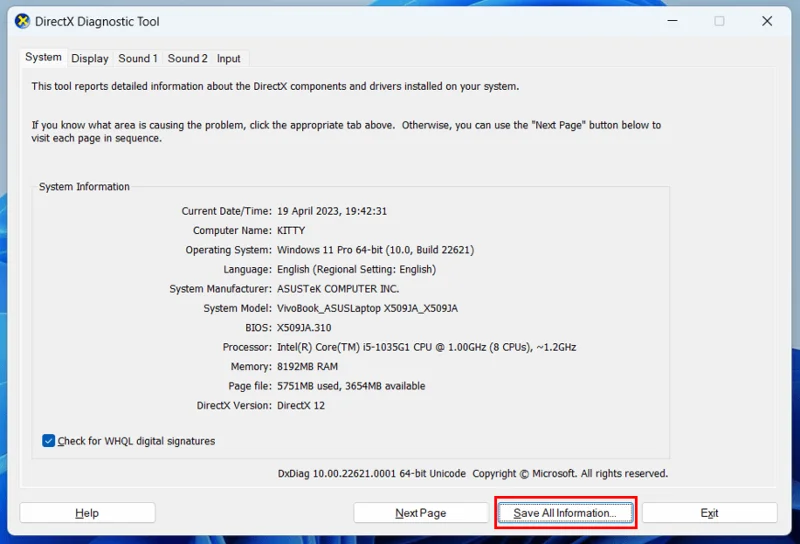
Task: Click ASUSTeK COMPUTER INC. manufacturer value
Action: click(338, 289)
